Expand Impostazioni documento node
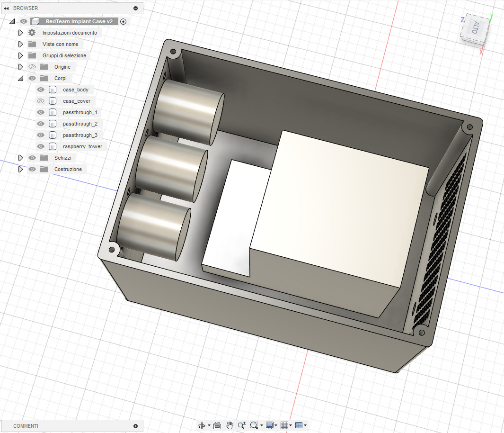 pyautogui.click(x=20, y=33)
